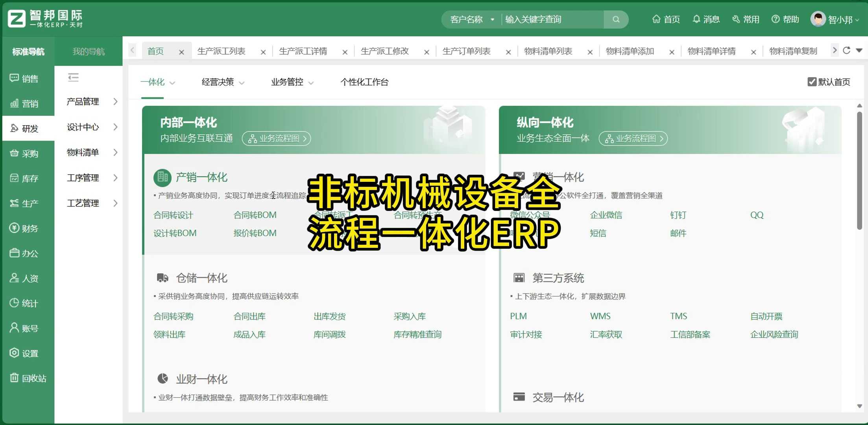Click the scrollbar down arrow

(859, 406)
